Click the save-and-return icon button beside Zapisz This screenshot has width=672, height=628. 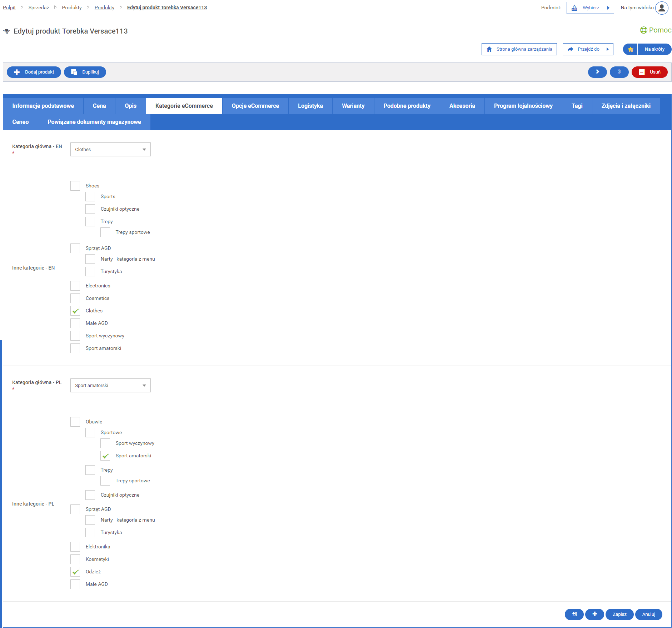click(574, 614)
